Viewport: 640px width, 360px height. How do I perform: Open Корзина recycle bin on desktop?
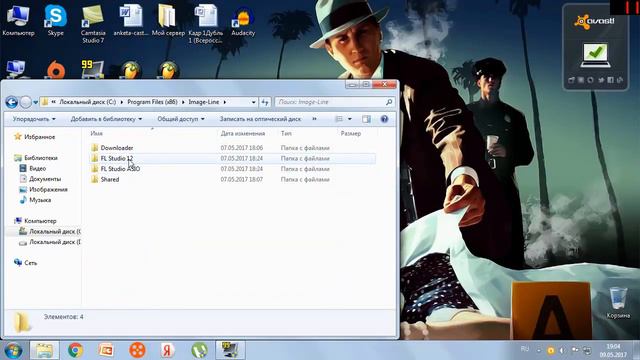coord(618,302)
